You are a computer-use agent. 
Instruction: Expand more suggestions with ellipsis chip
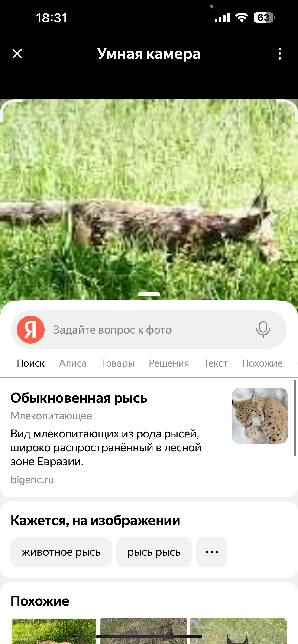tap(212, 552)
